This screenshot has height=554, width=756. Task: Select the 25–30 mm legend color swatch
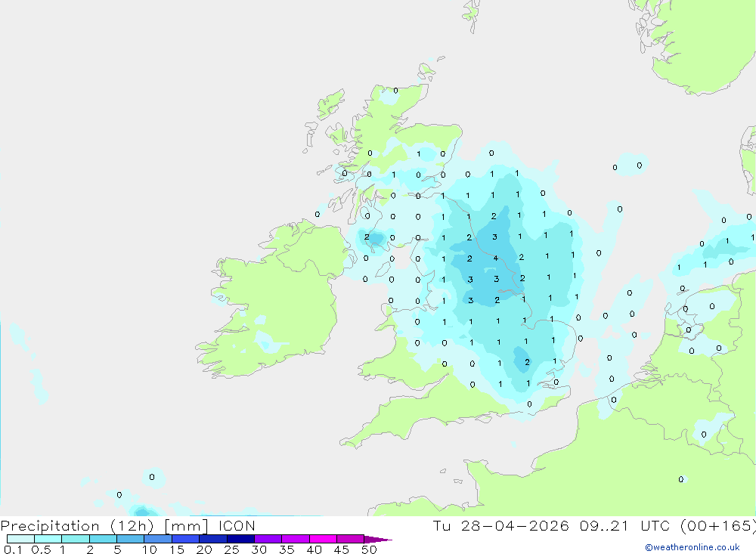coord(240,539)
